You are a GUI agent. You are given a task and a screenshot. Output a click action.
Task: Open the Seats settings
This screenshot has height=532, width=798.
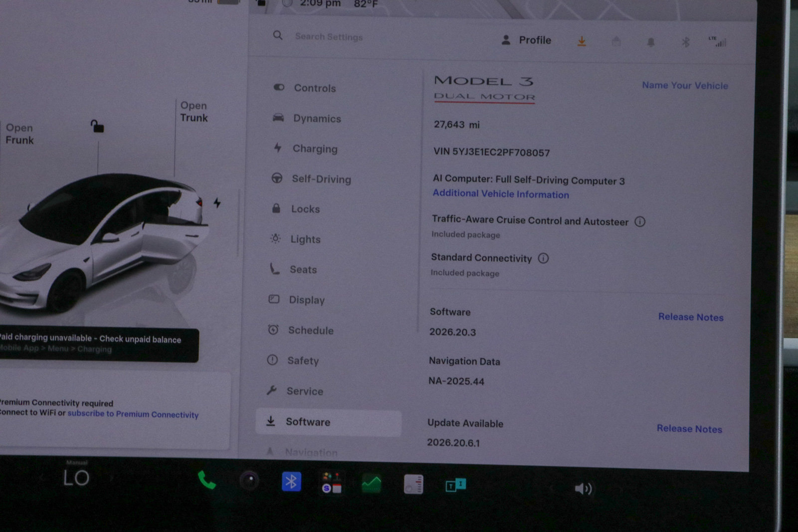(x=293, y=269)
